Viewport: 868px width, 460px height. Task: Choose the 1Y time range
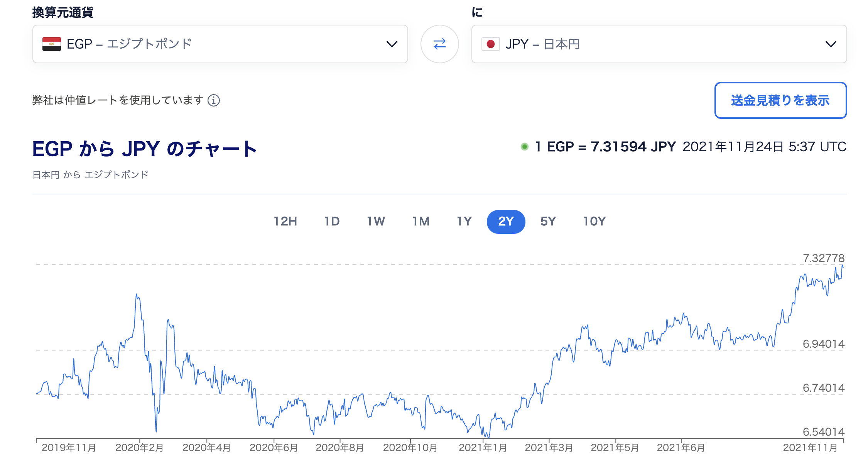coord(464,222)
